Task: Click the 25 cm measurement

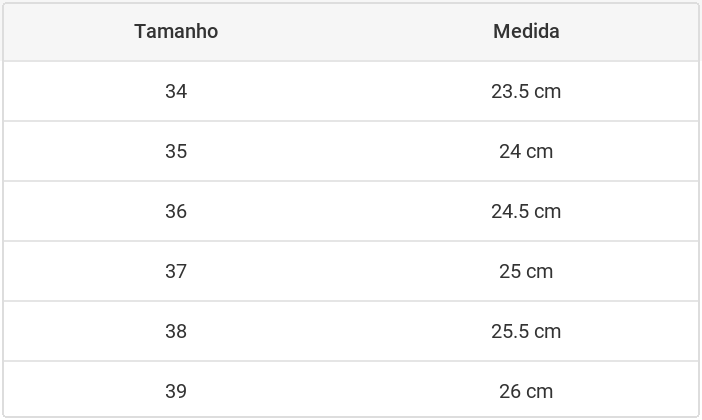Action: (x=526, y=271)
